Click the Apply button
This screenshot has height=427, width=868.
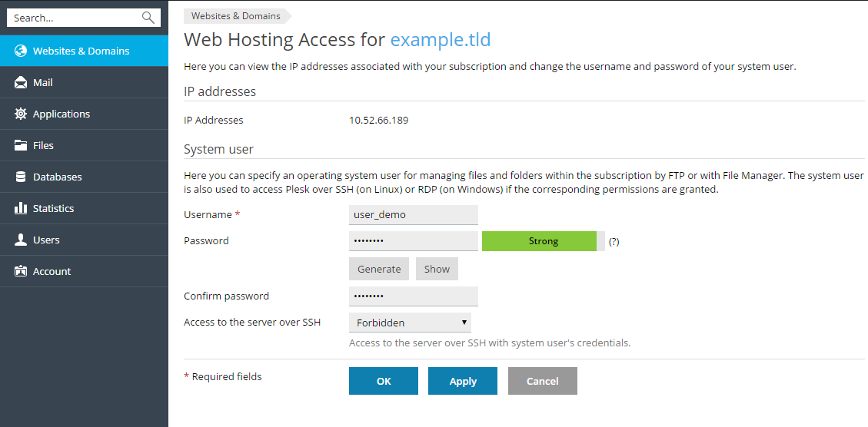462,381
